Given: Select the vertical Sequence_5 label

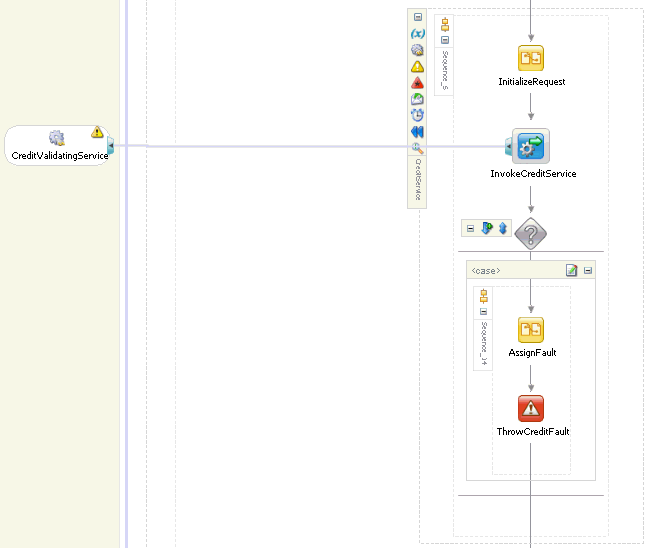Looking at the screenshot, I should tap(445, 70).
